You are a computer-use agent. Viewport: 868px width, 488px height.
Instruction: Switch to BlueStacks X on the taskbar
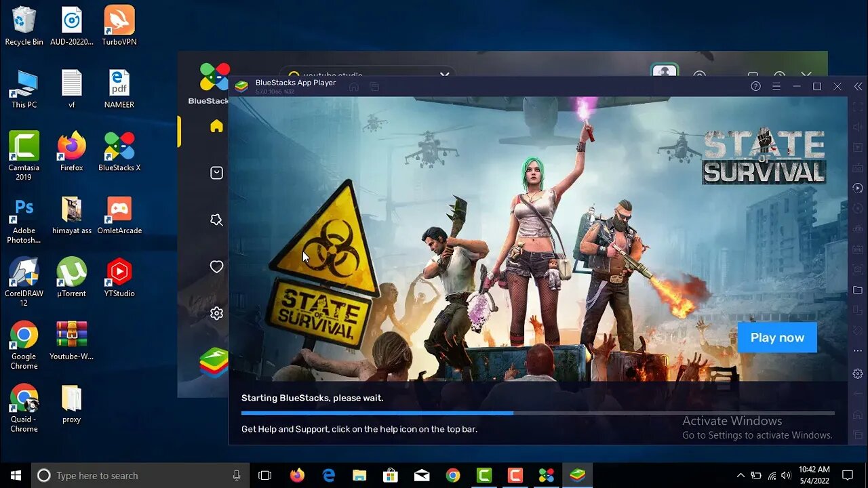point(547,476)
